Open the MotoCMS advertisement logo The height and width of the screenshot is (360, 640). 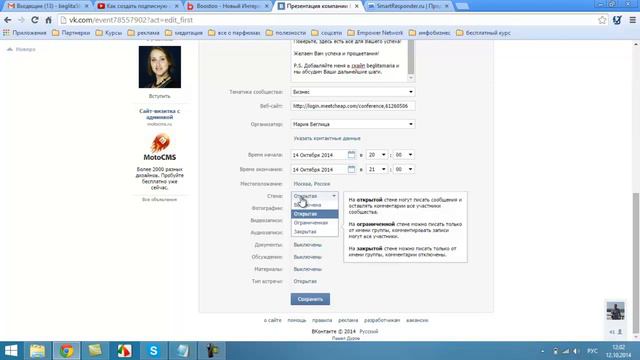(160, 147)
